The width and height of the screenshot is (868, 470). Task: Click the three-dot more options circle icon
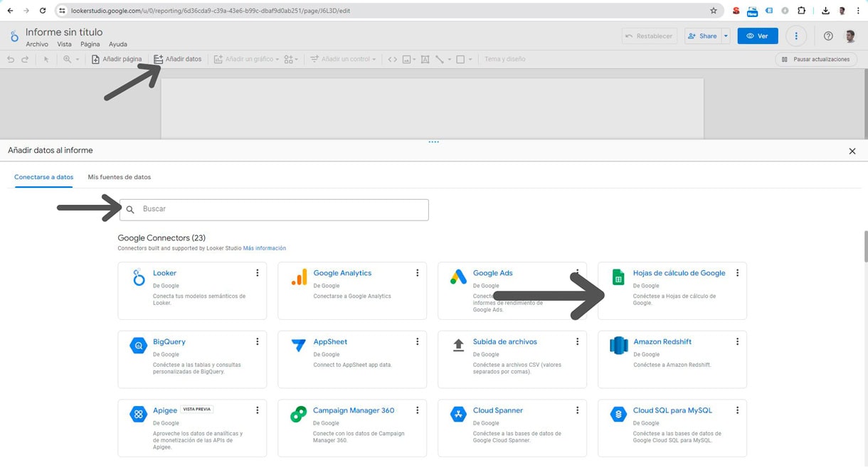pyautogui.click(x=795, y=36)
